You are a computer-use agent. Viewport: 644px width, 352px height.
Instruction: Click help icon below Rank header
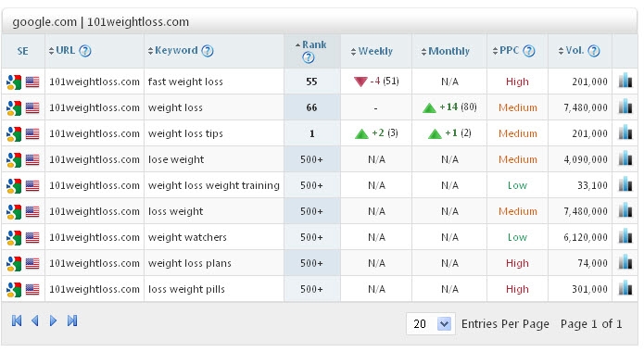308,57
